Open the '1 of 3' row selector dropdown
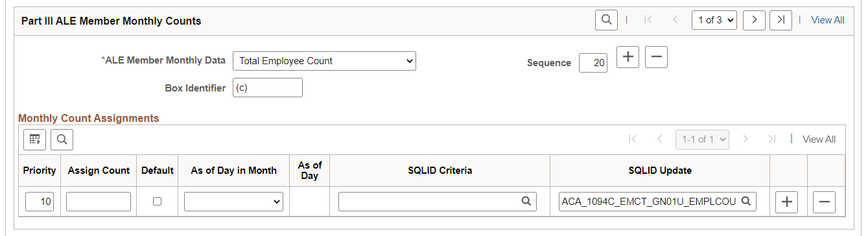 point(714,20)
